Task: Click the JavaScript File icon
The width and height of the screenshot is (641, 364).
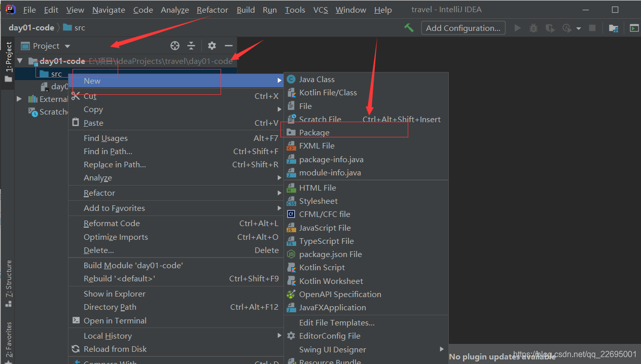Action: tap(291, 228)
